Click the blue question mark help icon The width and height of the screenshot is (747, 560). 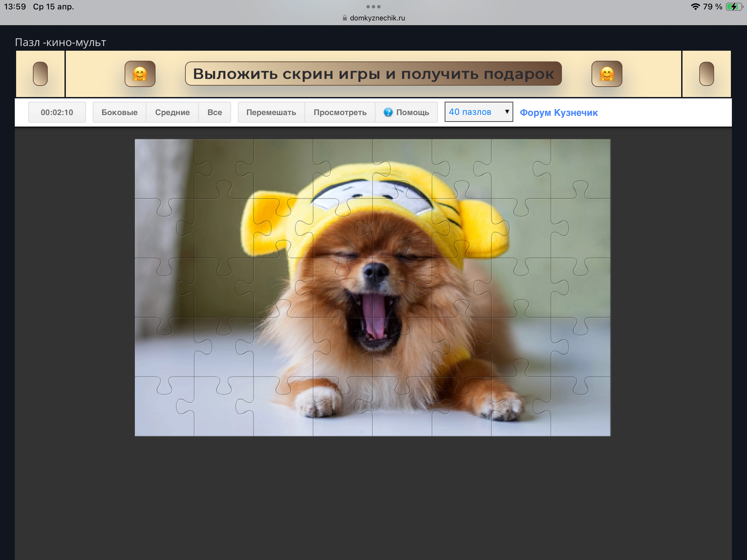click(388, 112)
